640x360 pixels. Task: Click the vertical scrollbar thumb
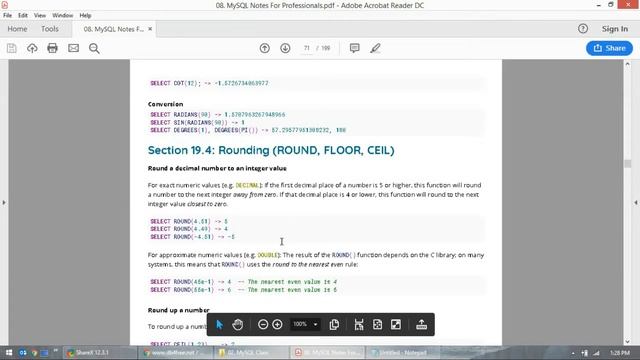tap(627, 163)
